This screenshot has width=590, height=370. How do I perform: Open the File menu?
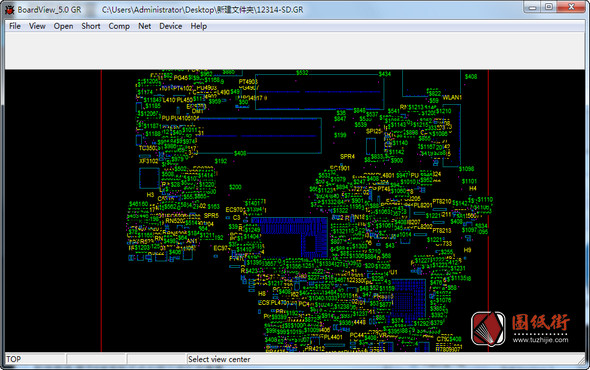click(15, 26)
